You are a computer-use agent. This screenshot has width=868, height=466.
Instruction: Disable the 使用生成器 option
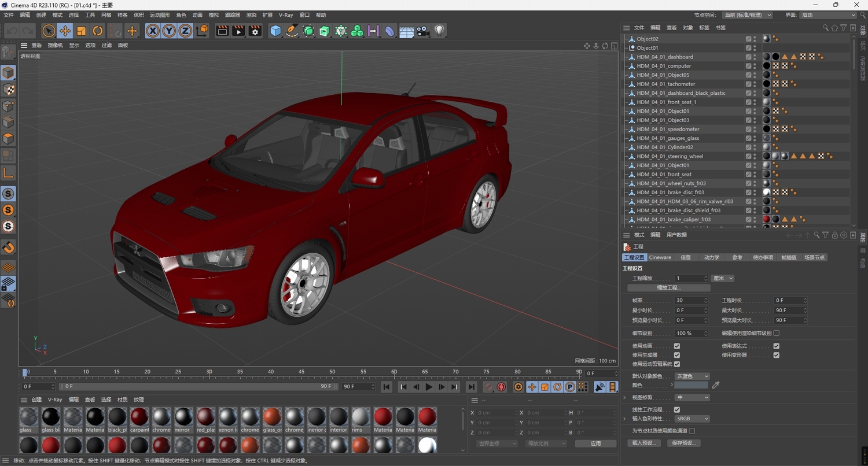(x=678, y=355)
